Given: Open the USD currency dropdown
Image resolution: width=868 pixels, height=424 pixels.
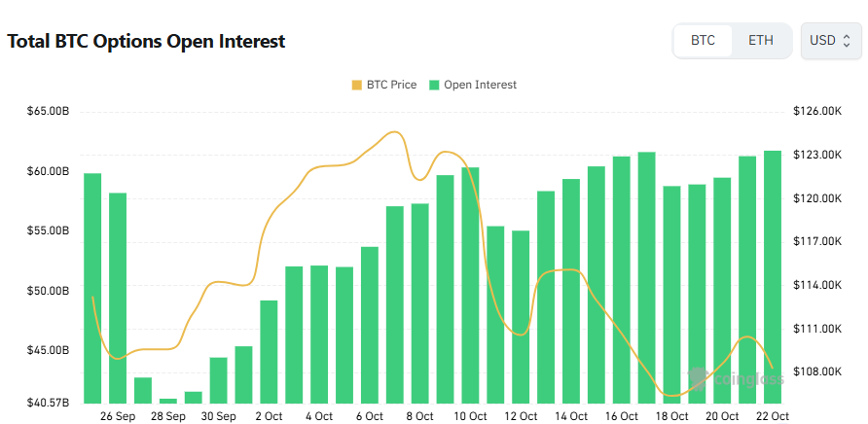Looking at the screenshot, I should tap(830, 41).
